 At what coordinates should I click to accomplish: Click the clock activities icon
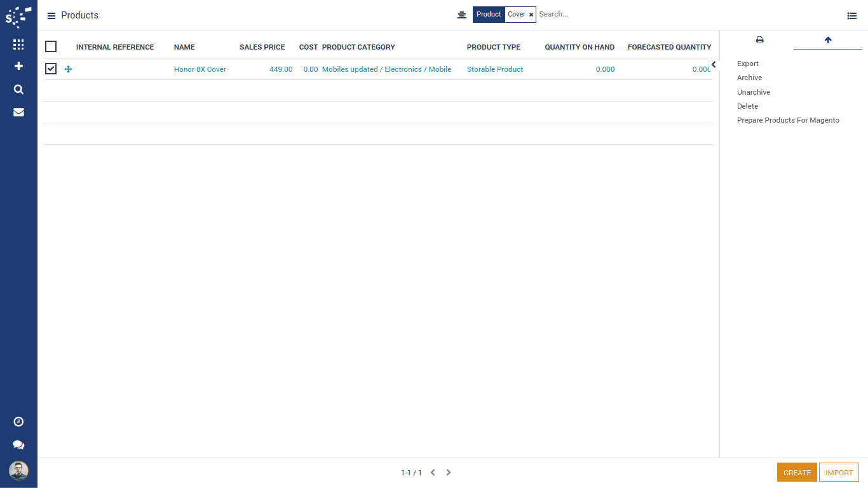pyautogui.click(x=18, y=422)
